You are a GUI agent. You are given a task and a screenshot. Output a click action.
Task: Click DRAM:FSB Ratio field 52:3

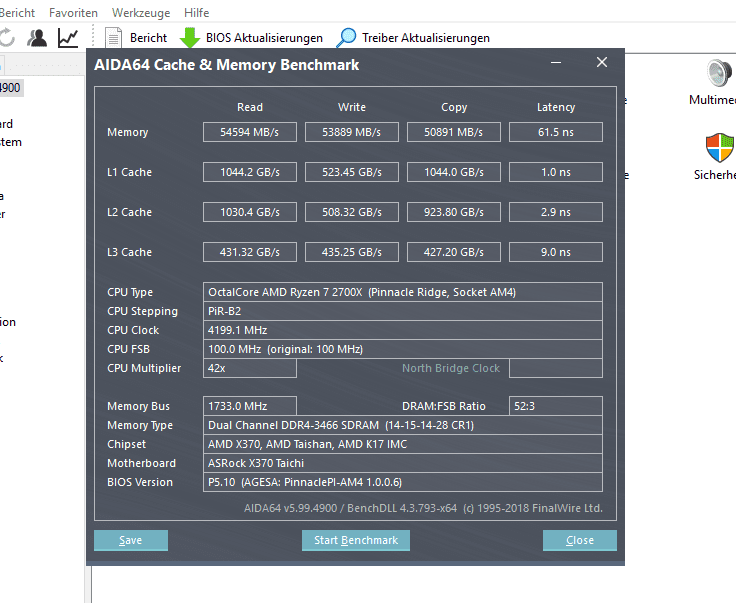(x=556, y=406)
